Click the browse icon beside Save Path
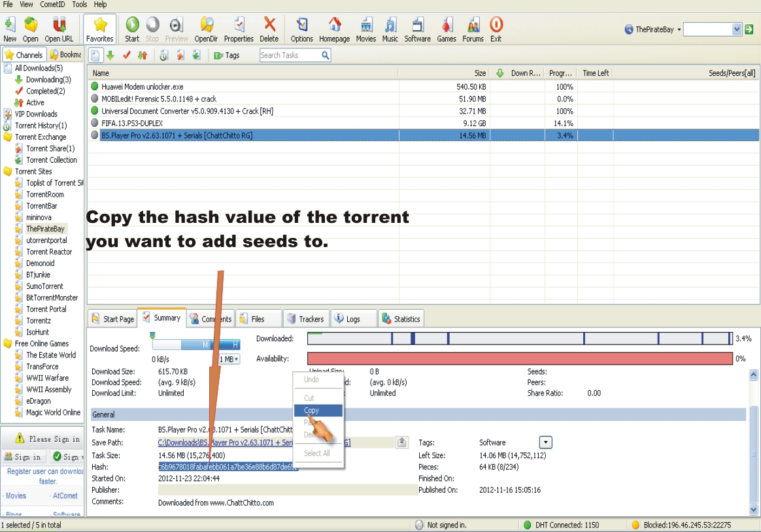 tap(402, 442)
